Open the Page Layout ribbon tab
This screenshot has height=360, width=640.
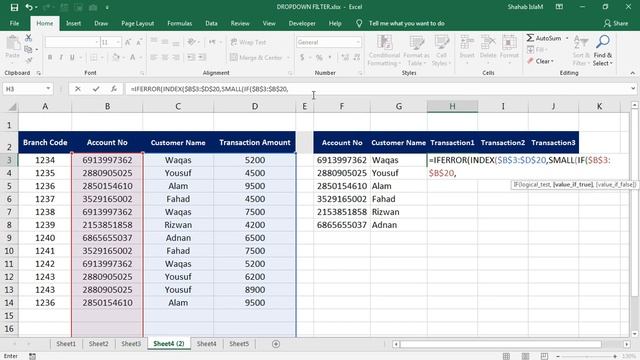point(138,24)
